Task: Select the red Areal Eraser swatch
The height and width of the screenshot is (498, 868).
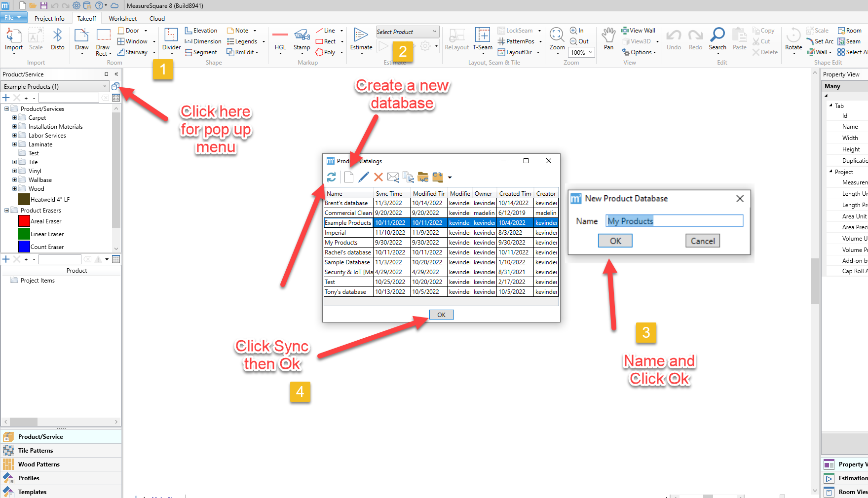Action: tap(24, 221)
